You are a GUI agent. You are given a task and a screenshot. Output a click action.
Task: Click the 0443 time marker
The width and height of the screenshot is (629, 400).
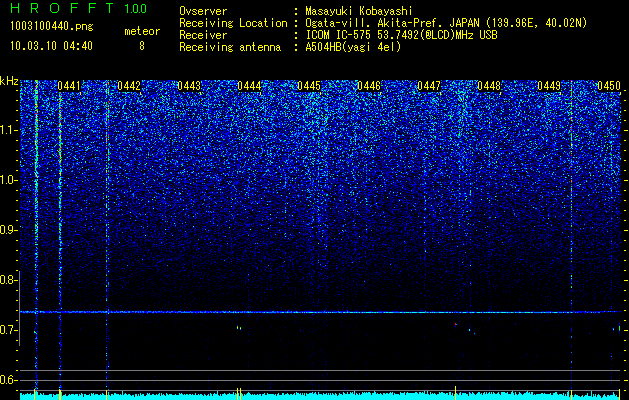point(189,86)
